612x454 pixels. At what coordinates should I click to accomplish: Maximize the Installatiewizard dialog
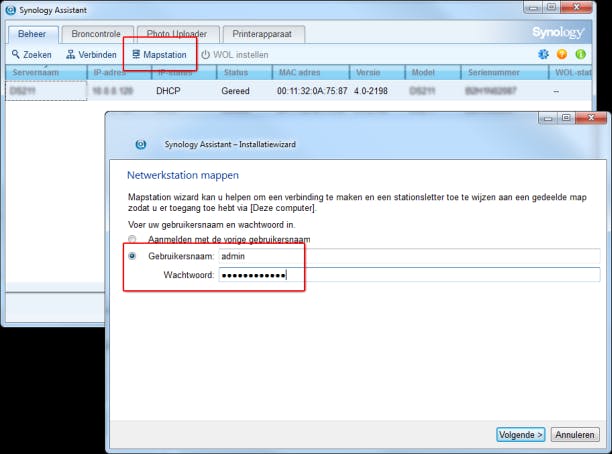tap(566, 118)
